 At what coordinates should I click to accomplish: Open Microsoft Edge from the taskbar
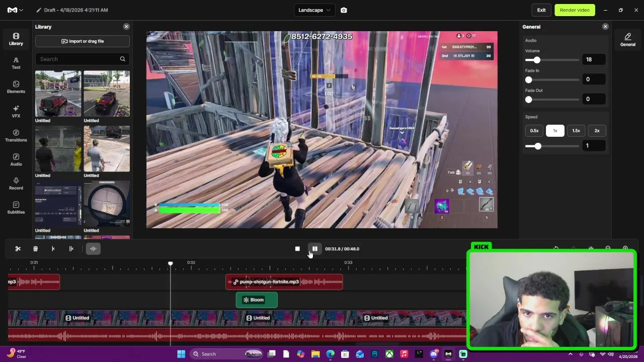coord(330,354)
